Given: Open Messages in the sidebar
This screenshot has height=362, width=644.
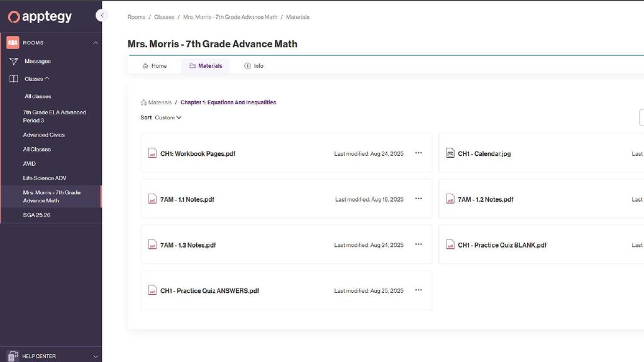Looking at the screenshot, I should tap(37, 61).
